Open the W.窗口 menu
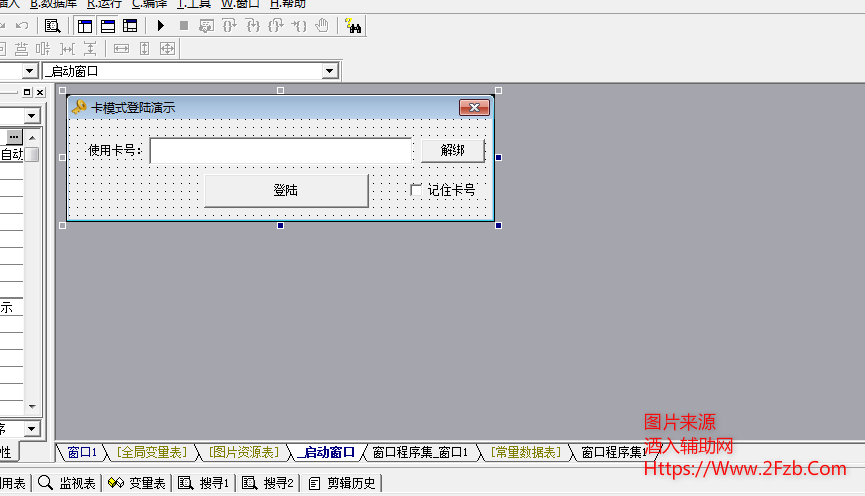 click(x=240, y=4)
